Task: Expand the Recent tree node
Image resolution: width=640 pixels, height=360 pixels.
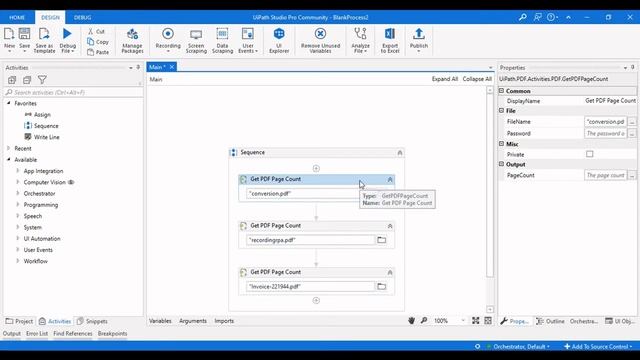Action: (x=9, y=148)
